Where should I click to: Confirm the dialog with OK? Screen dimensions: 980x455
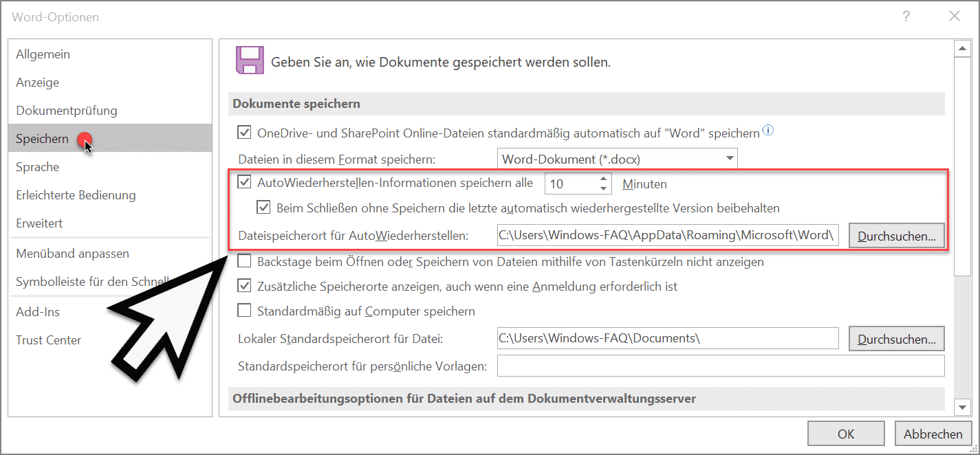point(846,434)
